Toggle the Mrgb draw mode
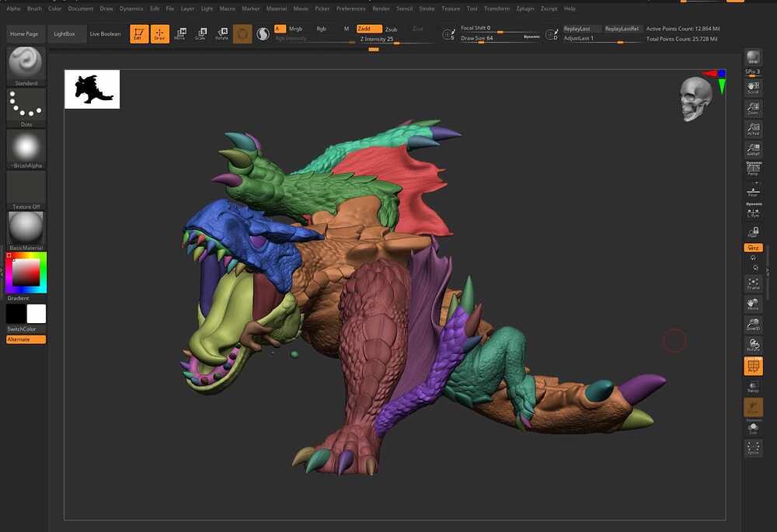The width and height of the screenshot is (777, 532). pyautogui.click(x=296, y=29)
